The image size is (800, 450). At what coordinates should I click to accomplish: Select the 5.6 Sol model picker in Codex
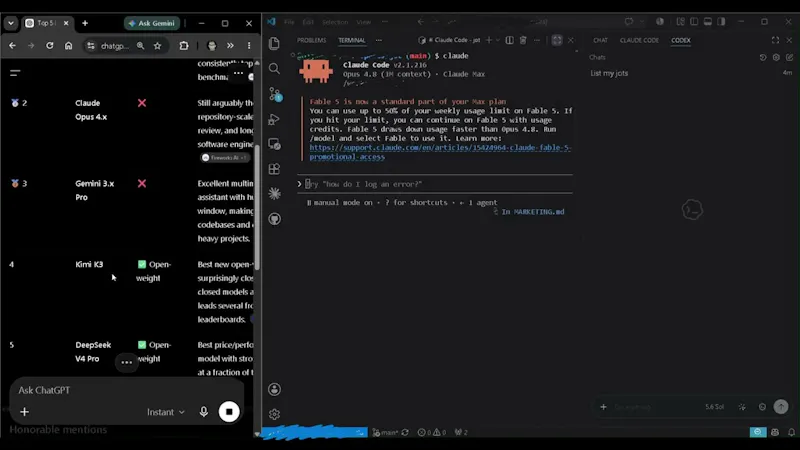point(714,407)
